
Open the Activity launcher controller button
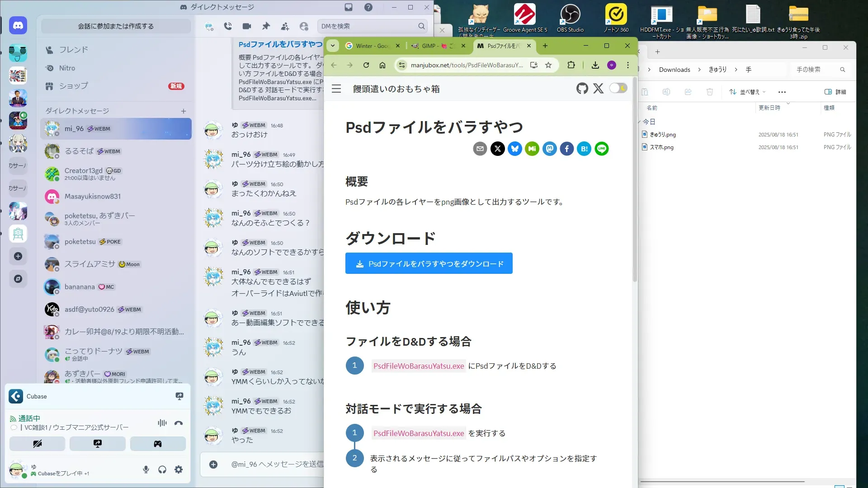[x=158, y=444]
